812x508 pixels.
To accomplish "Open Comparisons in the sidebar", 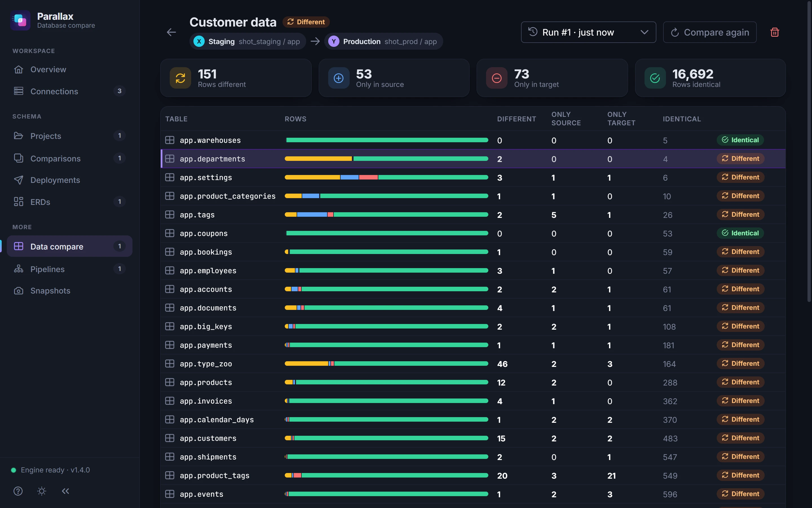I will pos(69,158).
